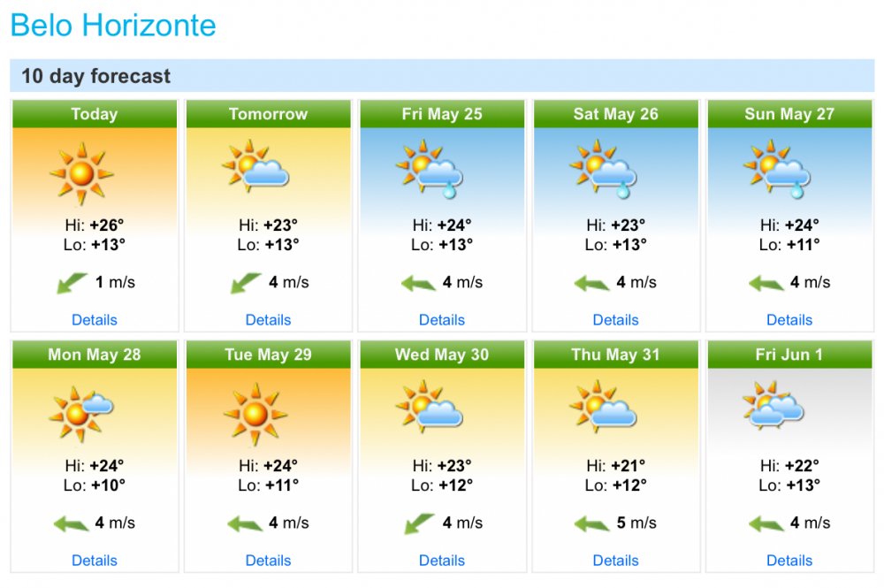Click the wind arrow for Wed May 30
884x588 pixels.
[419, 523]
